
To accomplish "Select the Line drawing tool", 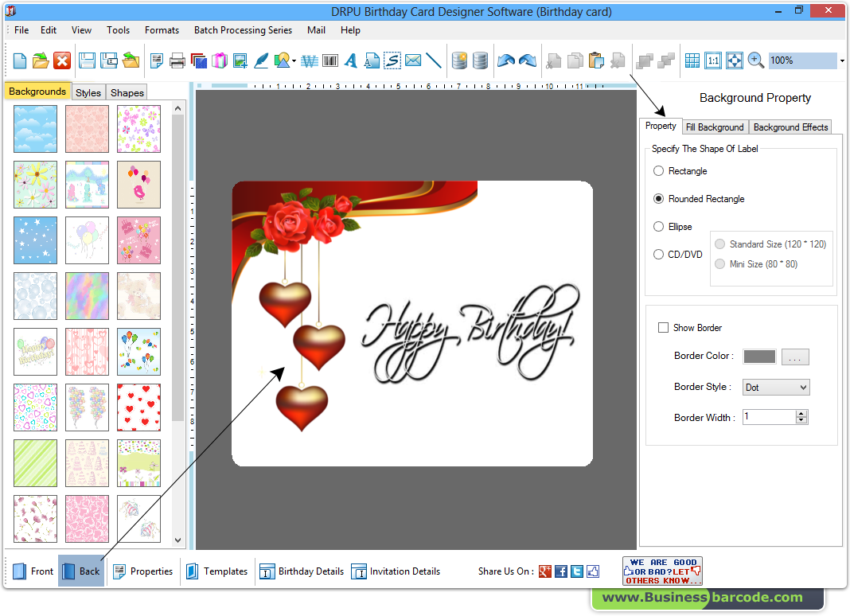I will tap(434, 60).
